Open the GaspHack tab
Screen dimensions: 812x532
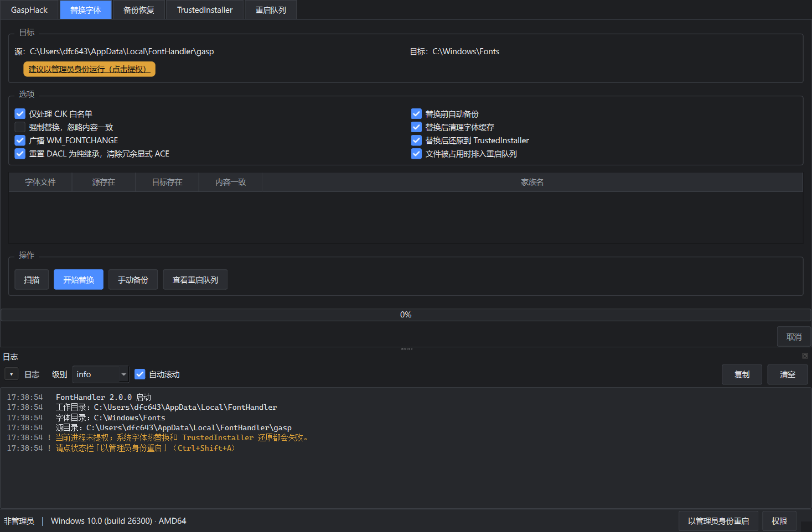(29, 10)
